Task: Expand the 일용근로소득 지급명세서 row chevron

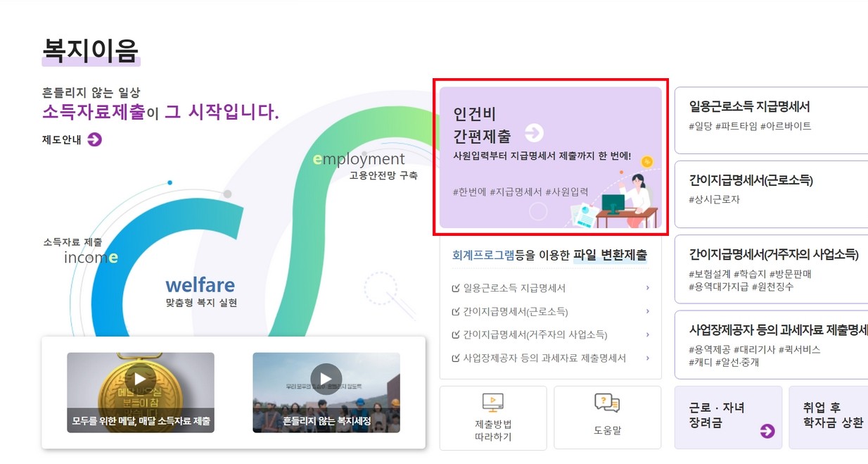Action: pyautogui.click(x=647, y=287)
